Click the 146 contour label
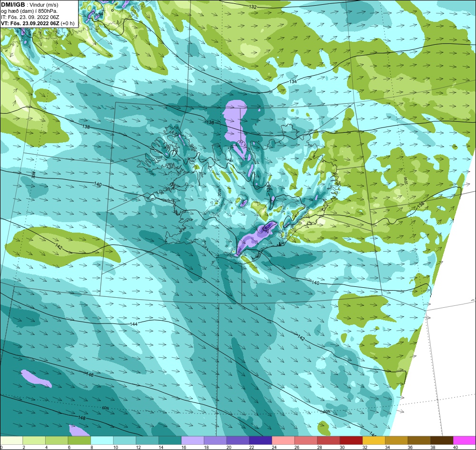Image resolution: width=476 pixels, height=450 pixels. 89,375
